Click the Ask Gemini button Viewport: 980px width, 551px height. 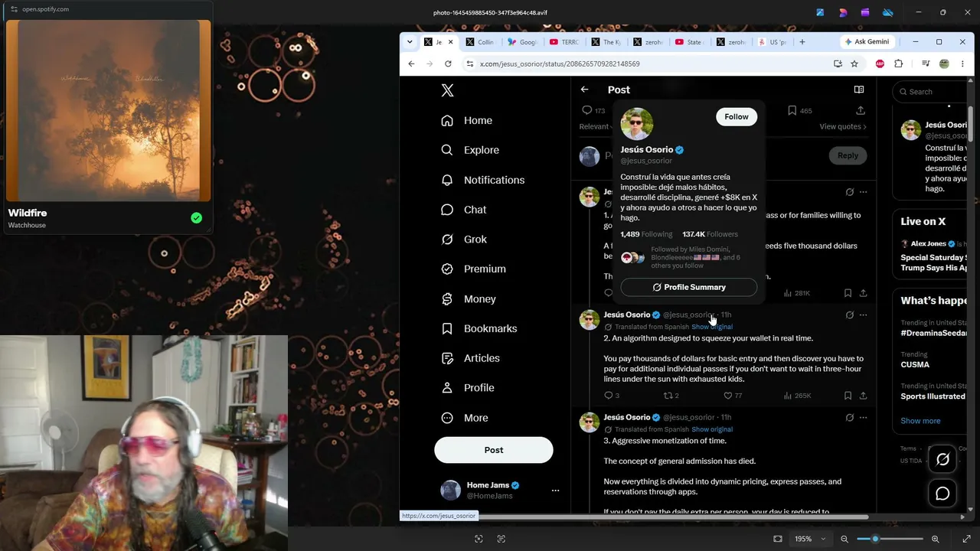pyautogui.click(x=866, y=42)
